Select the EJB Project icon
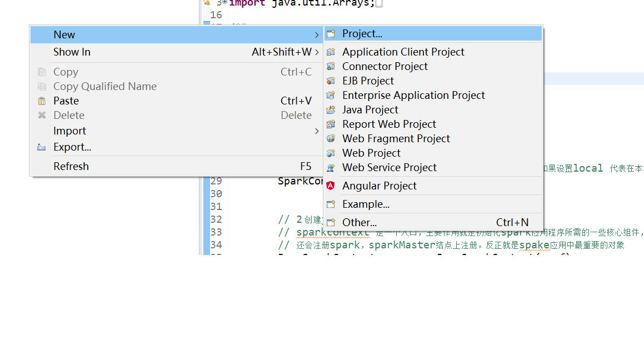644x360 pixels. tap(331, 81)
